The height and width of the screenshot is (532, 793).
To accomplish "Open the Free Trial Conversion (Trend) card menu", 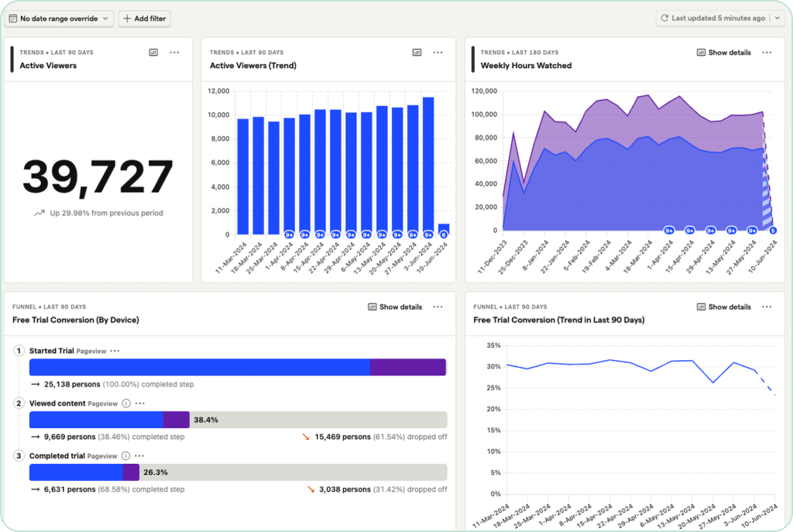I will [767, 307].
